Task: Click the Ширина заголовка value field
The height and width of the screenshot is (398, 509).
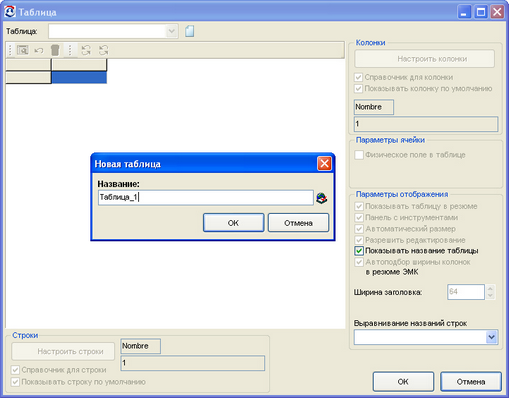Action: click(x=466, y=292)
